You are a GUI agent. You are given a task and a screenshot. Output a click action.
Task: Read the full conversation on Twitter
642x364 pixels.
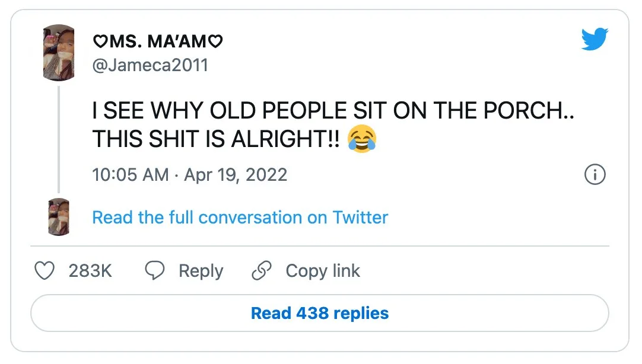(240, 218)
